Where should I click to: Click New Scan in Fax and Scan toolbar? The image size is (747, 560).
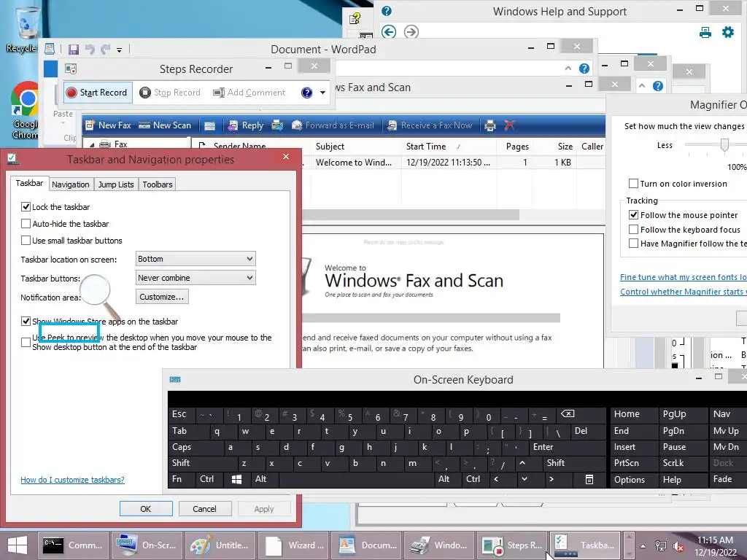(x=165, y=125)
